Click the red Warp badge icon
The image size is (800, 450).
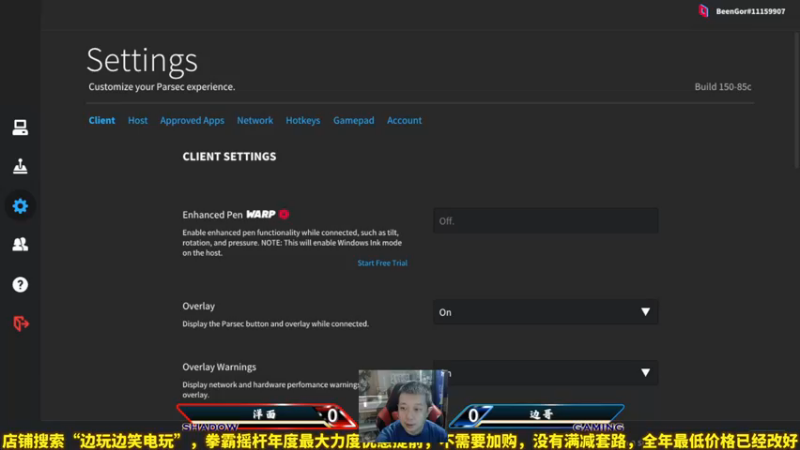click(284, 214)
